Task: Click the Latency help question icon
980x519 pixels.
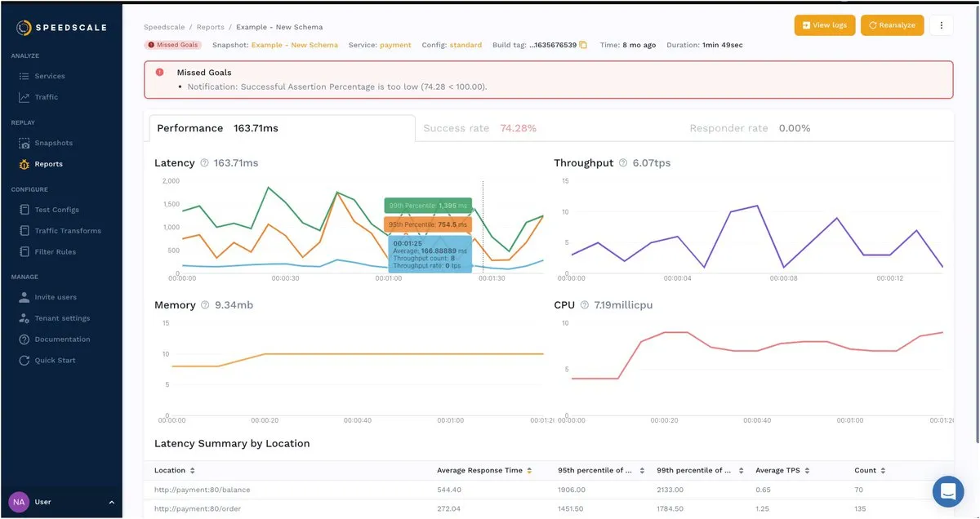Action: pyautogui.click(x=204, y=163)
